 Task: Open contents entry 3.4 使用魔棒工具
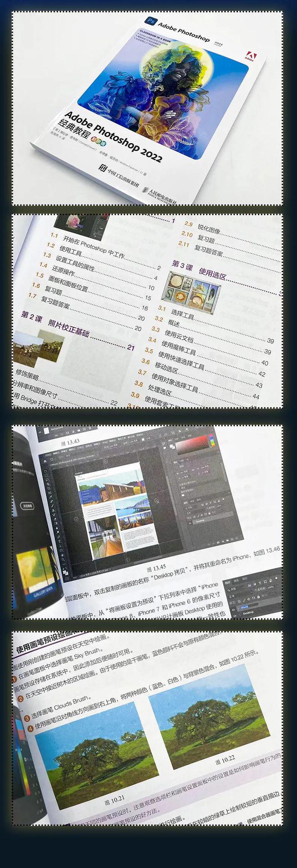pos(171,346)
